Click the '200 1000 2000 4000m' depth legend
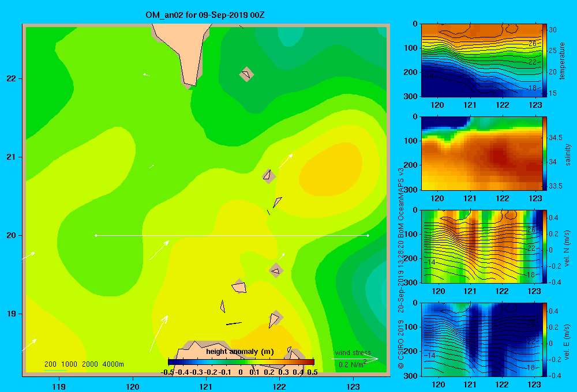Viewport: 577px width, 392px height. click(x=84, y=364)
